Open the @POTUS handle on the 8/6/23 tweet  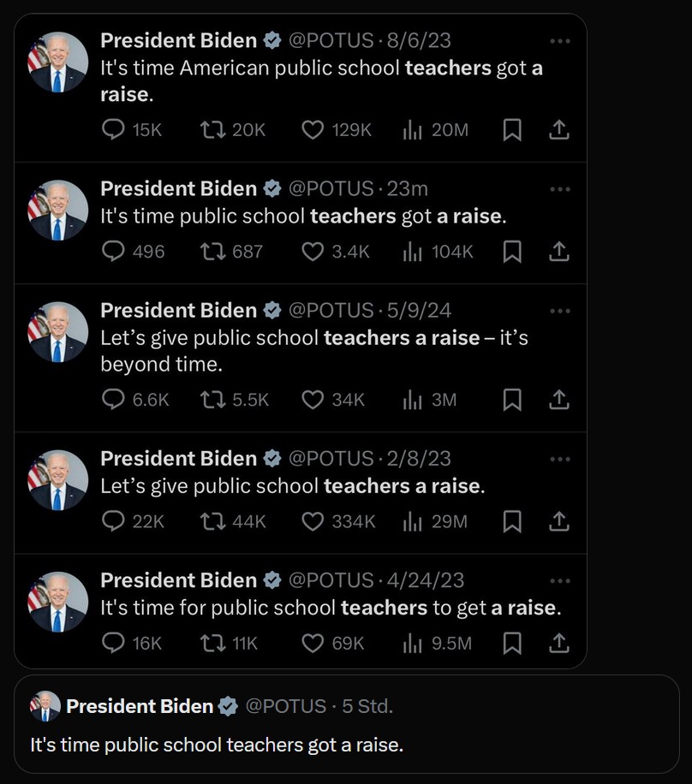tap(331, 40)
